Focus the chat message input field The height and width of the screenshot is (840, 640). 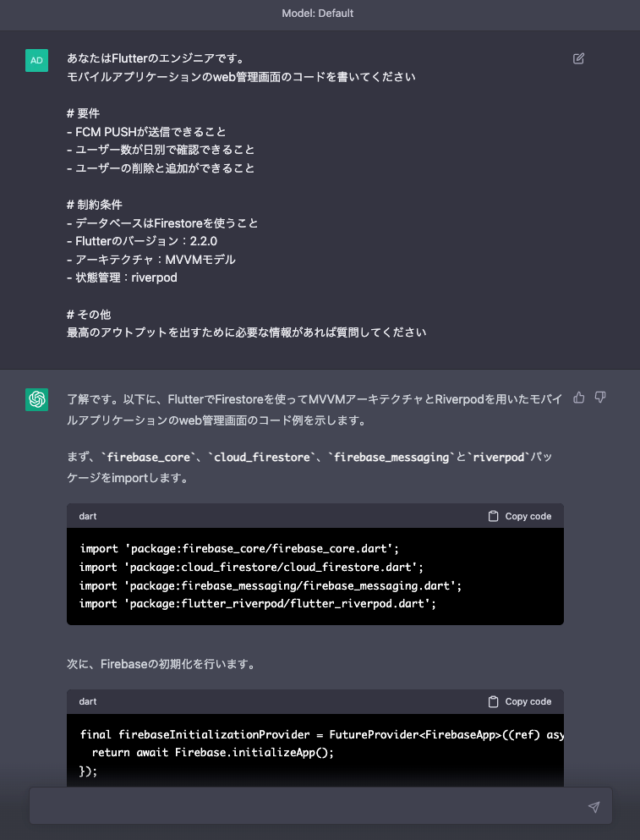304,806
